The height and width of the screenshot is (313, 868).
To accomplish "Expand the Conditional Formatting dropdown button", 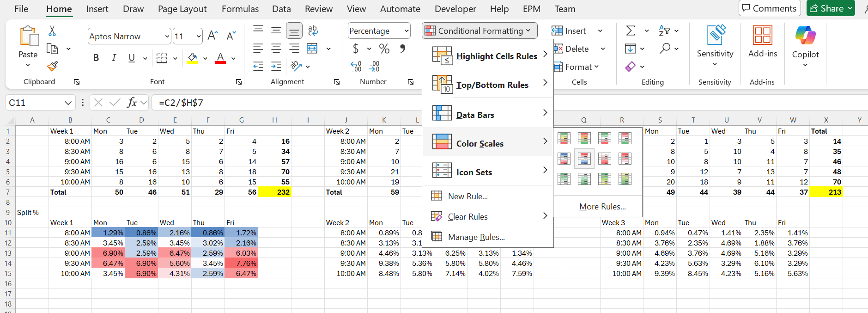I will [x=480, y=31].
